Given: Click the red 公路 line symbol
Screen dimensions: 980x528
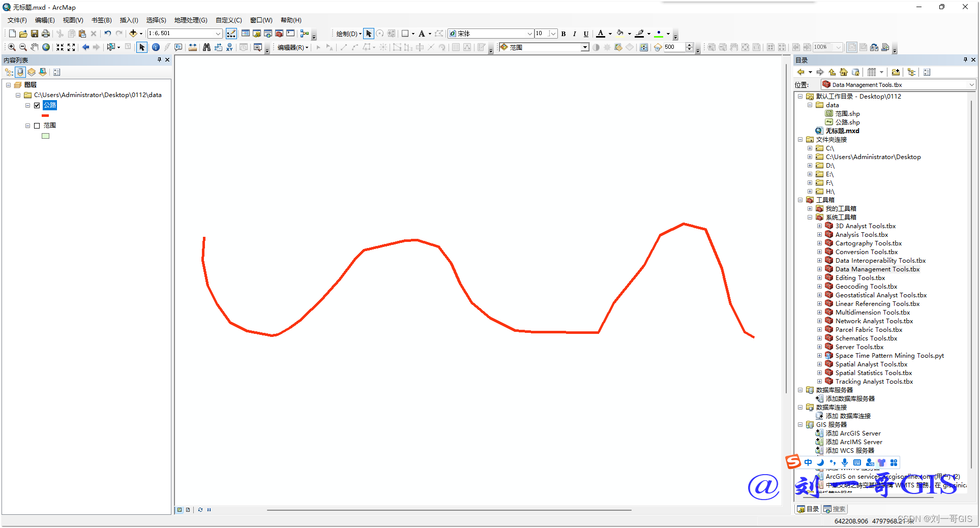Looking at the screenshot, I should [x=45, y=116].
